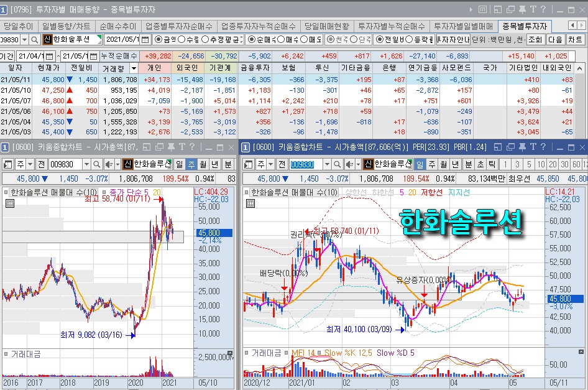Switch to 업종별투자자순매수 tab
The width and height of the screenshot is (588, 390).
point(179,26)
